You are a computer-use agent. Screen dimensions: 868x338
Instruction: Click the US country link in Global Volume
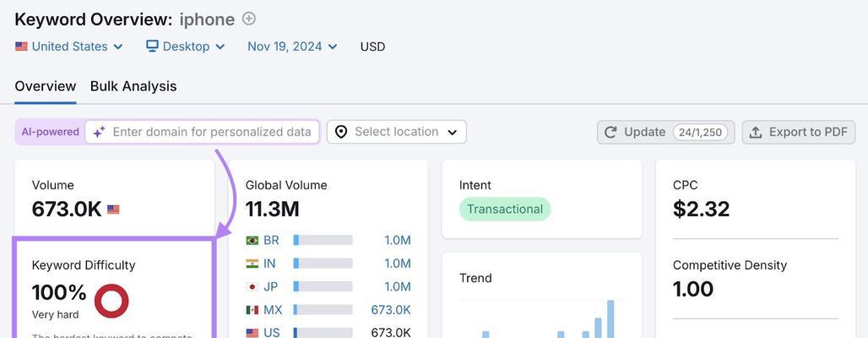tap(272, 332)
